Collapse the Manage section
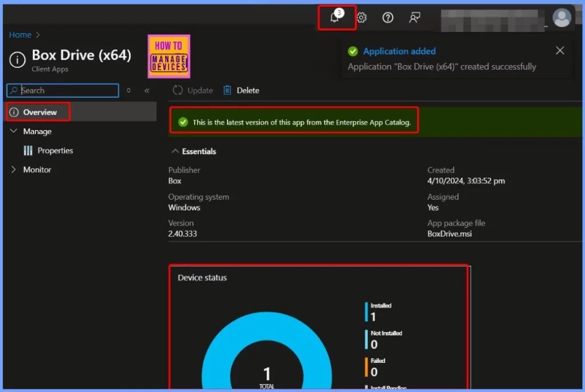The height and width of the screenshot is (392, 585). (14, 131)
